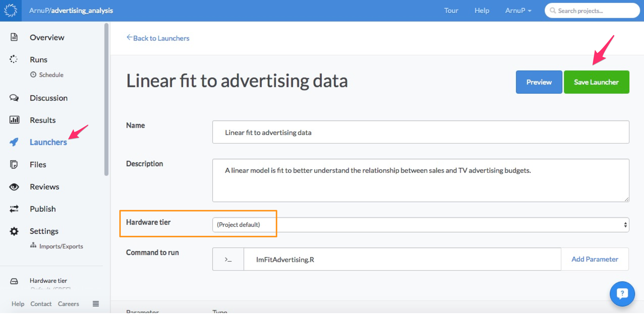
Task: Open the Files document icon
Action: [14, 164]
